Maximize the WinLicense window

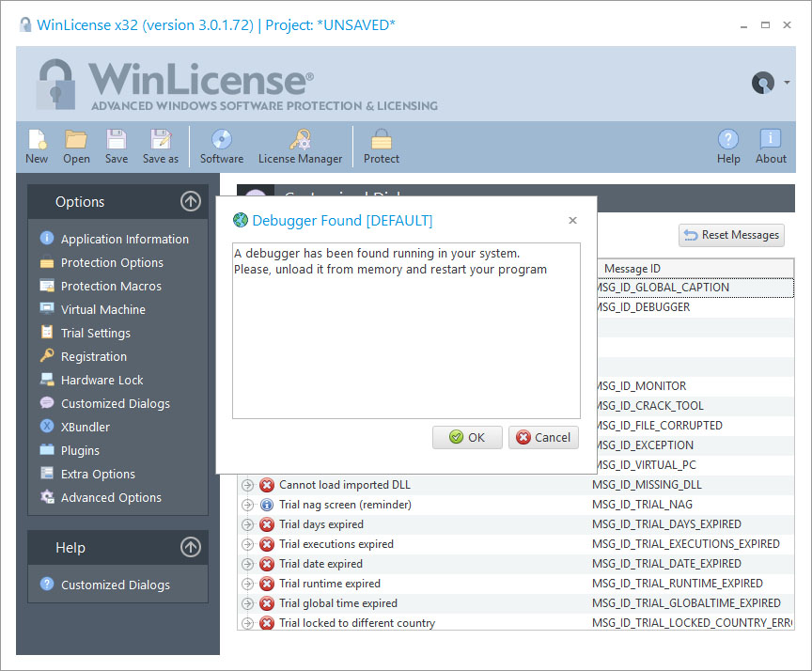tap(765, 24)
